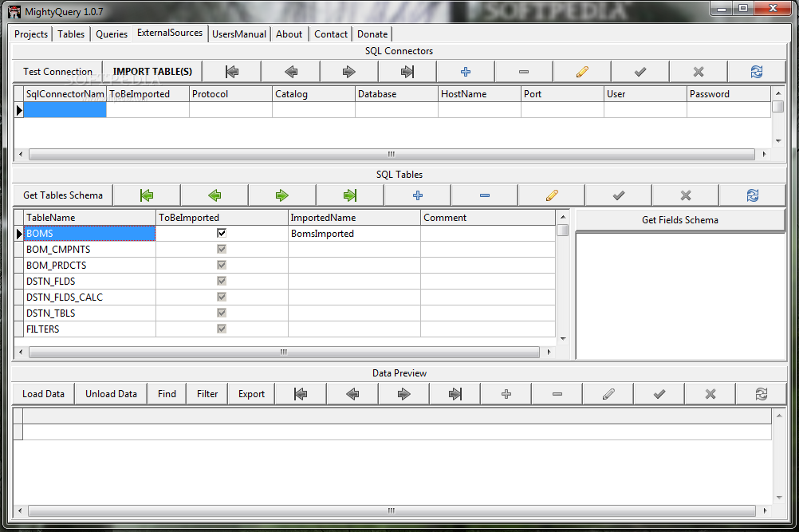Edit SQL connector with pencil icon

click(582, 72)
